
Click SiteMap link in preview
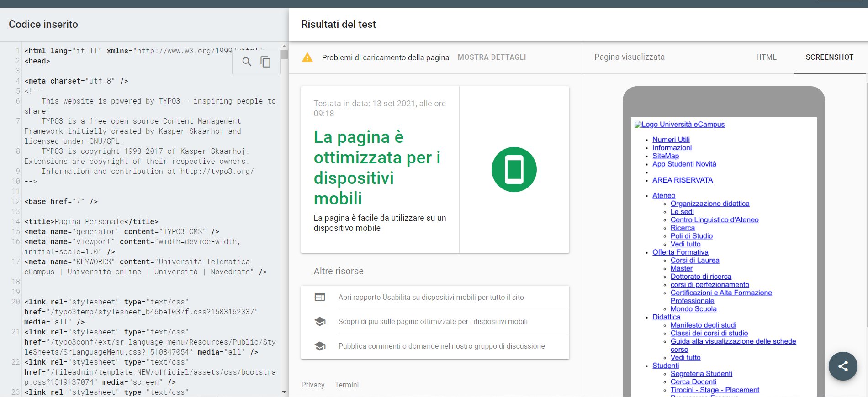[x=666, y=156]
